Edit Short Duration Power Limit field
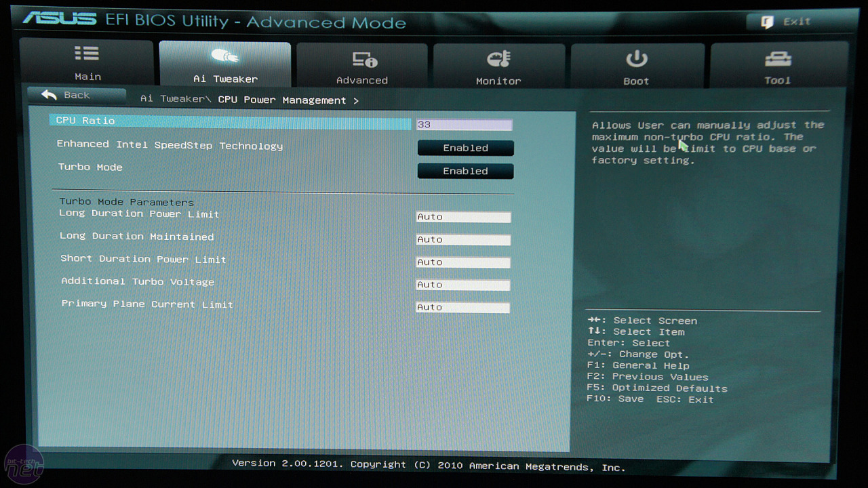Screen dimensions: 868x488 [462, 262]
